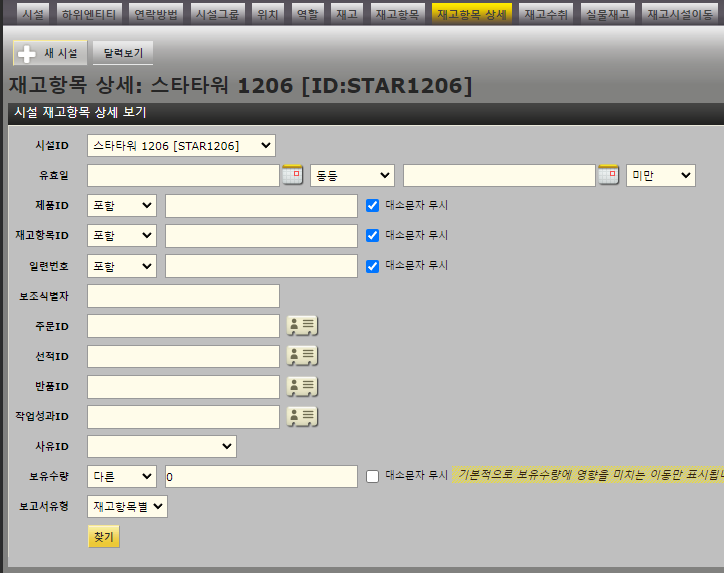Viewport: 724px width, 573px height.
Task: Uncheck 대소문자 무시 for 제품ID
Action: click(x=373, y=206)
